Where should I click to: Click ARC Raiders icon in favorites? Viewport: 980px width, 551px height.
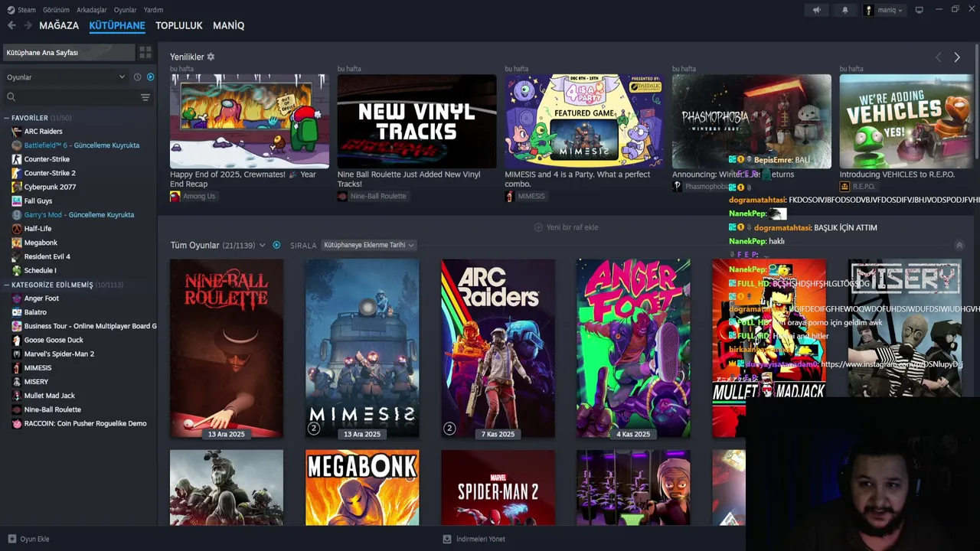coord(17,132)
